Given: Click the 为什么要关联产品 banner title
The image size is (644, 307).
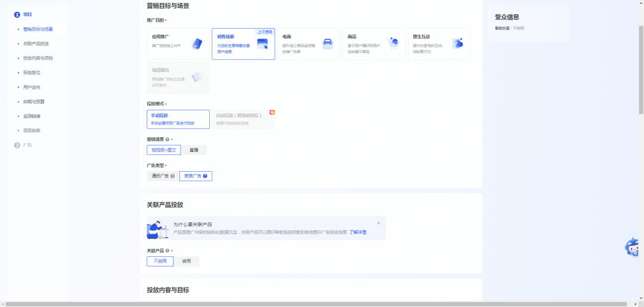Looking at the screenshot, I should (x=193, y=225).
